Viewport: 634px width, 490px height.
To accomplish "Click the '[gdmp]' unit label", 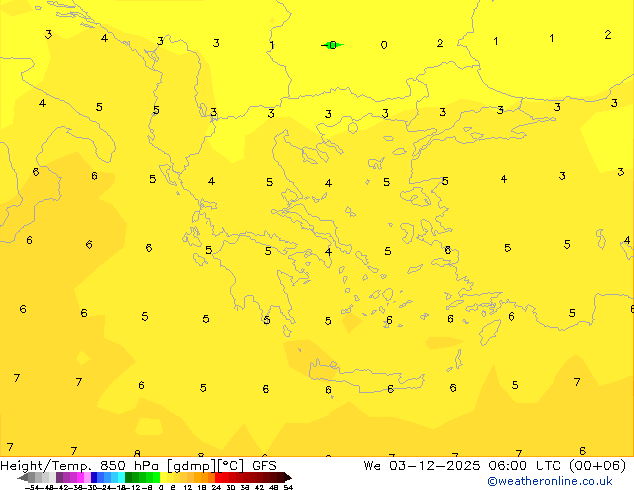I will pos(191,466).
